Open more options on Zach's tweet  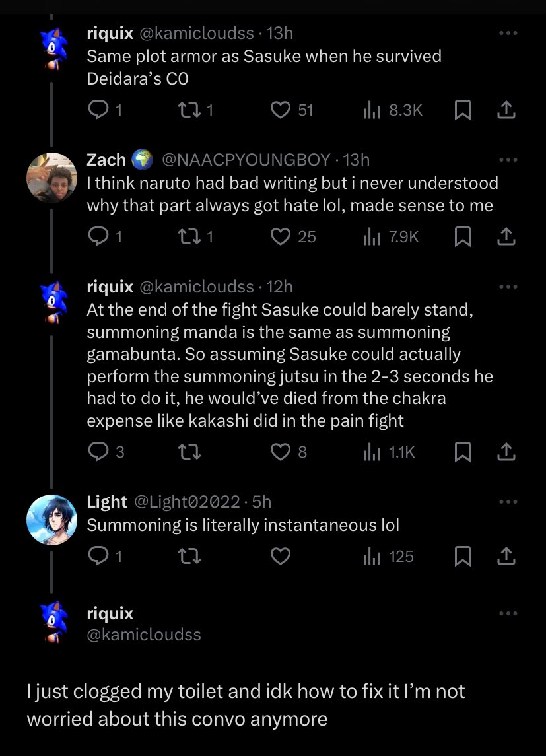coord(508,159)
